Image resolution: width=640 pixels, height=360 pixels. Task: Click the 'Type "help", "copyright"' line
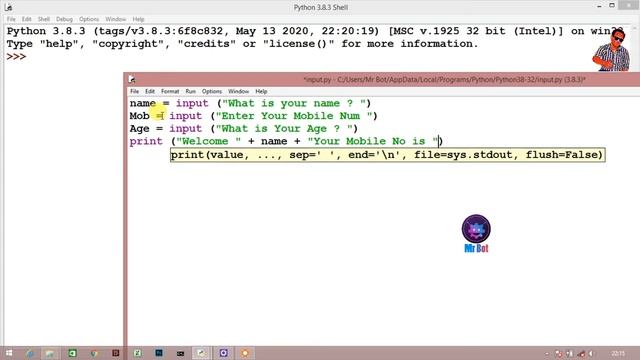[242, 44]
